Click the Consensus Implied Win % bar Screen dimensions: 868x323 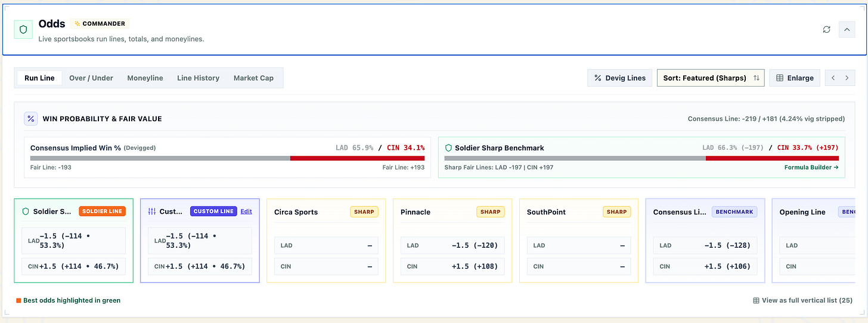pos(227,158)
